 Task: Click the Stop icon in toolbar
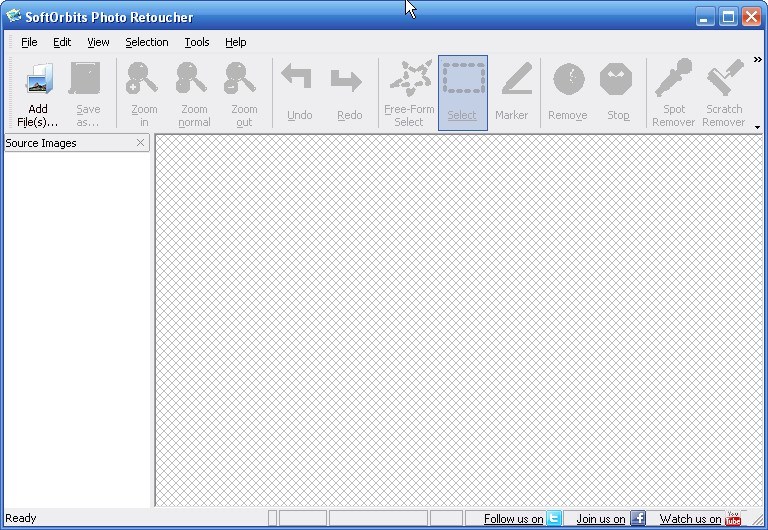pos(616,78)
